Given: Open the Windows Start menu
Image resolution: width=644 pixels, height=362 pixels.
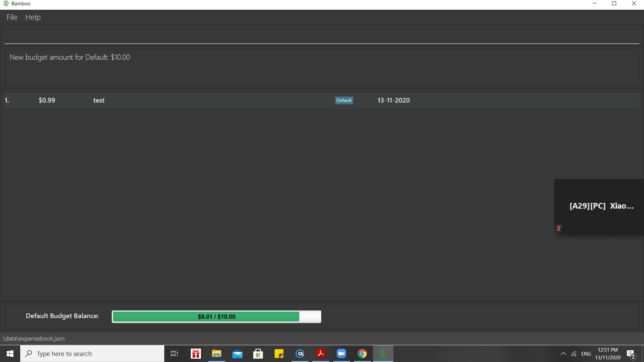Looking at the screenshot, I should tap(10, 354).
